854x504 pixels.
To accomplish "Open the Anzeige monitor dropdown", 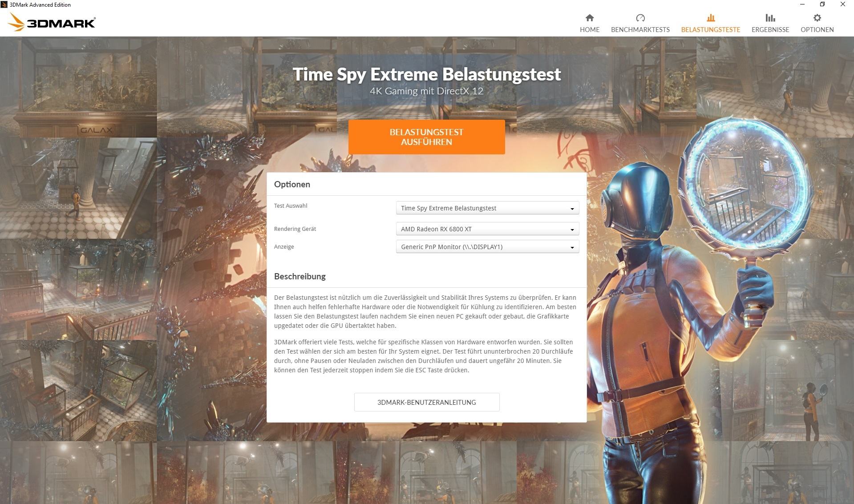I will click(x=487, y=247).
